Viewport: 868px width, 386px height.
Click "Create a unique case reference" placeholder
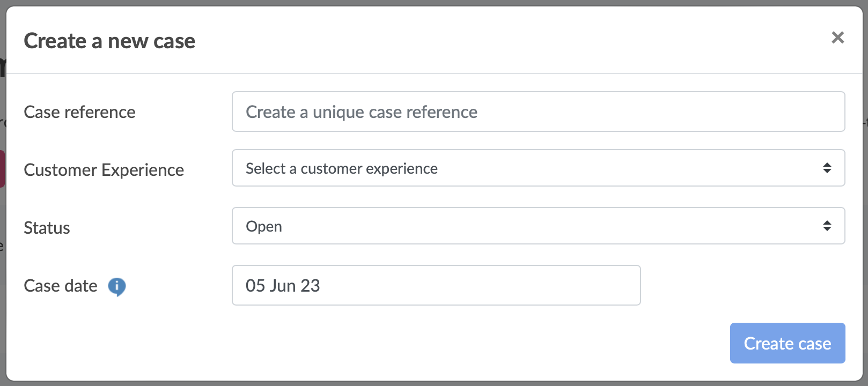point(362,112)
